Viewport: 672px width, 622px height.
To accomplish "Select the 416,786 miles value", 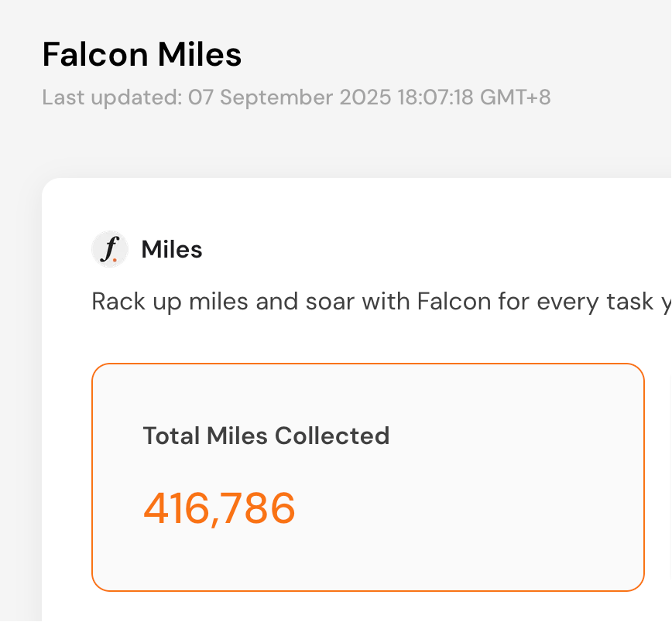I will [x=219, y=508].
